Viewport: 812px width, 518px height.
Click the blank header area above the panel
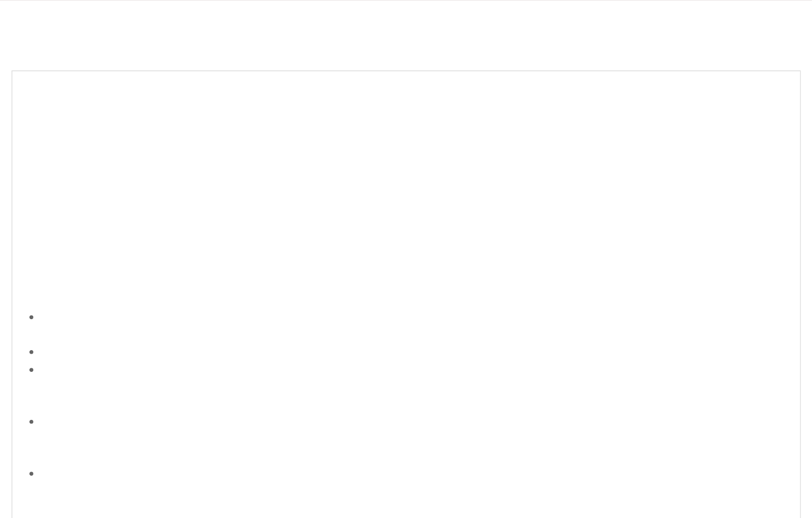(x=406, y=35)
